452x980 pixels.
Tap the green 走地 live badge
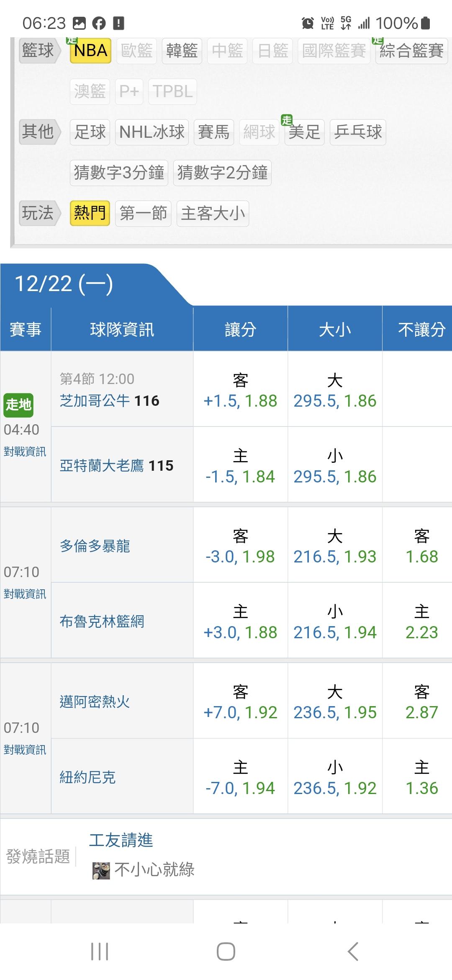tap(18, 405)
